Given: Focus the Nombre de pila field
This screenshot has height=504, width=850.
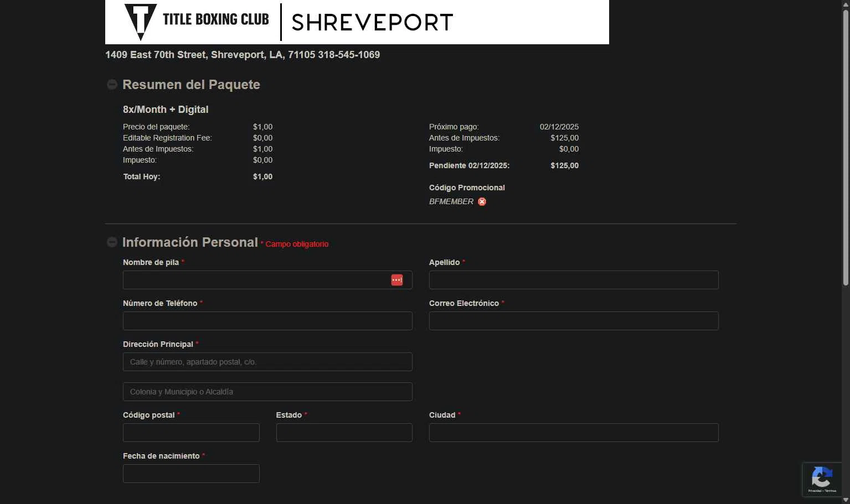Looking at the screenshot, I should coord(267,280).
